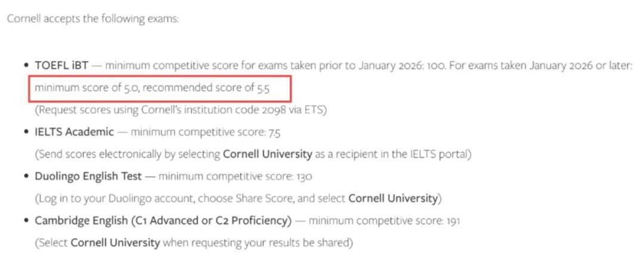
Task: Click the bullet point before TOEFL iBT
Action: (26, 65)
